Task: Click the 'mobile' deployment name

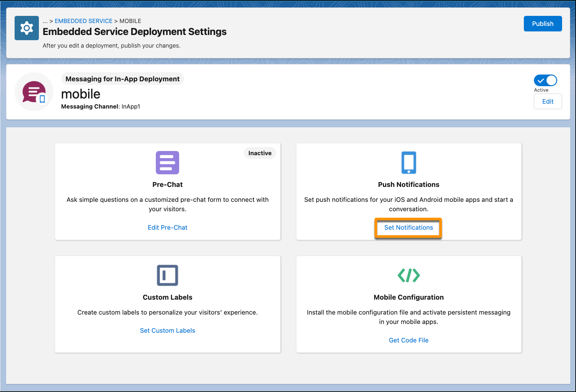Action: [81, 94]
